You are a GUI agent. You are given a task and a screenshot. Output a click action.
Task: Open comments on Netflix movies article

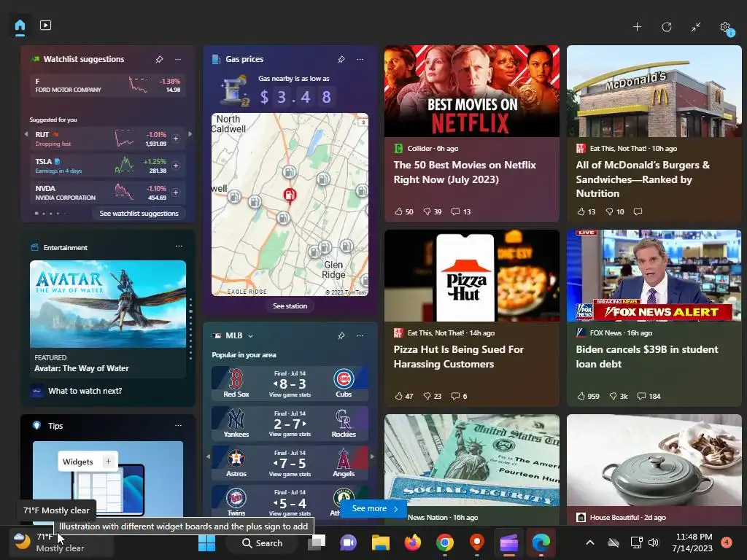click(x=461, y=211)
